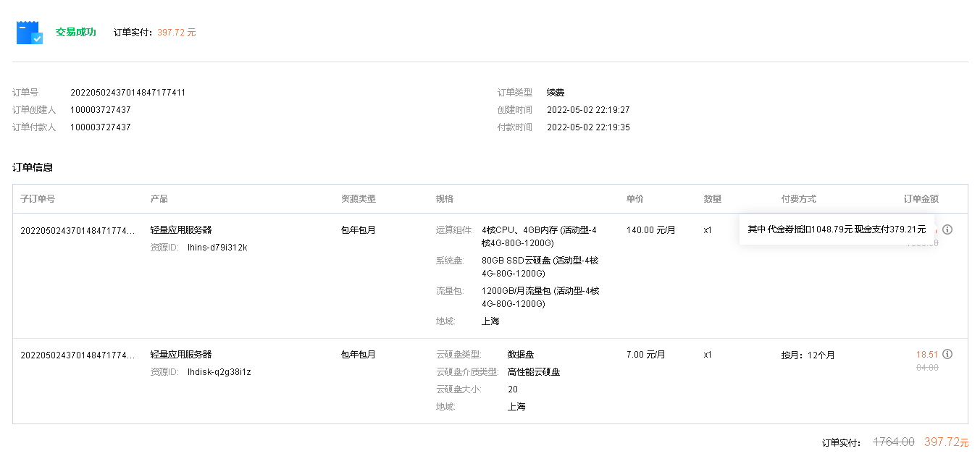Open resource ID lhdisk-q2g38i1z

click(219, 372)
